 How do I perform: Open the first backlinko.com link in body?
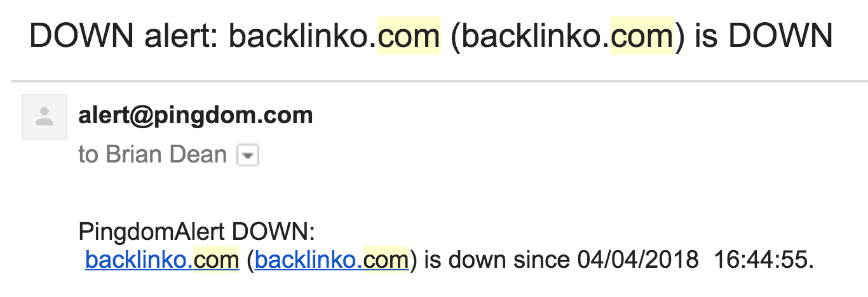coord(162,260)
